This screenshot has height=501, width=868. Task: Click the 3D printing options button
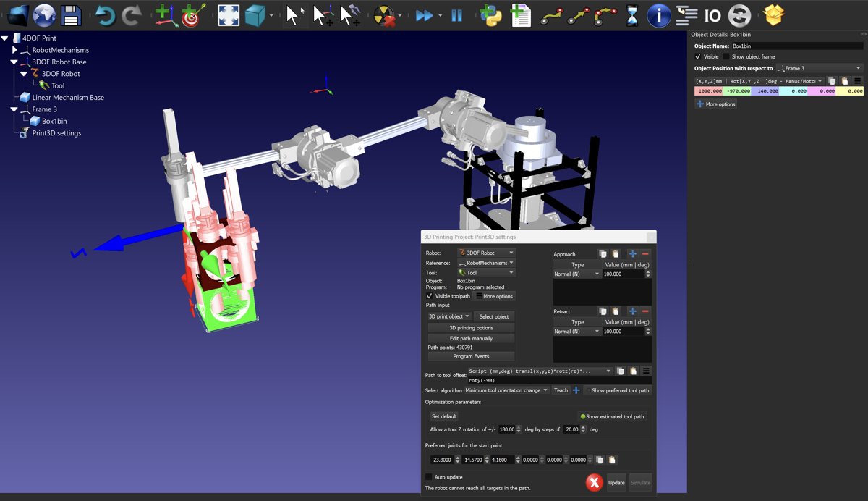pyautogui.click(x=471, y=328)
